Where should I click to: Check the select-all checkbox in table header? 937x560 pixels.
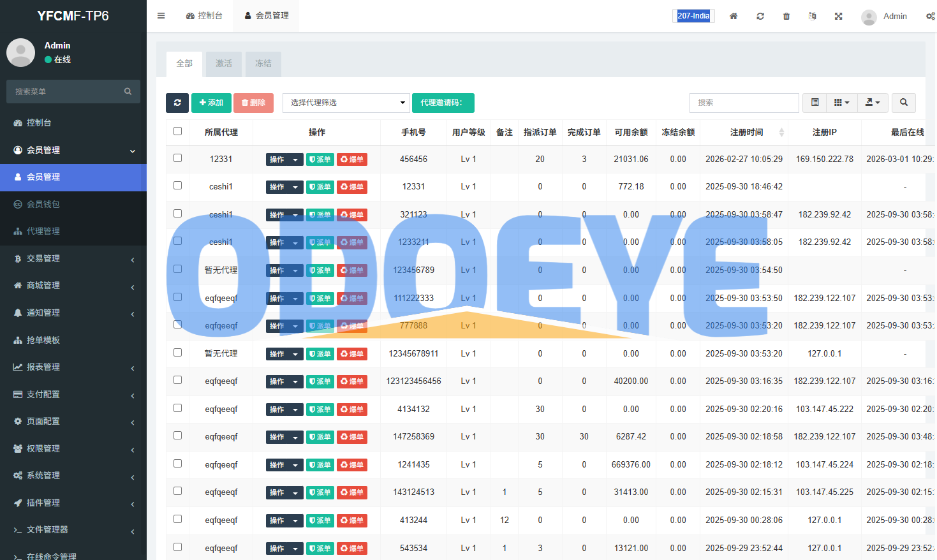click(x=177, y=131)
